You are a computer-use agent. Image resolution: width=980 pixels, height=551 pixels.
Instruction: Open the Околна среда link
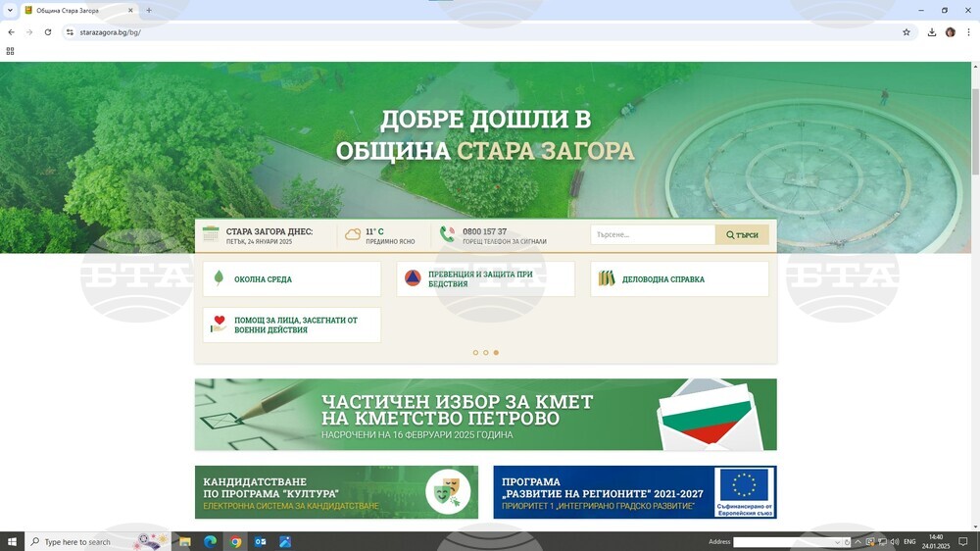click(x=263, y=279)
